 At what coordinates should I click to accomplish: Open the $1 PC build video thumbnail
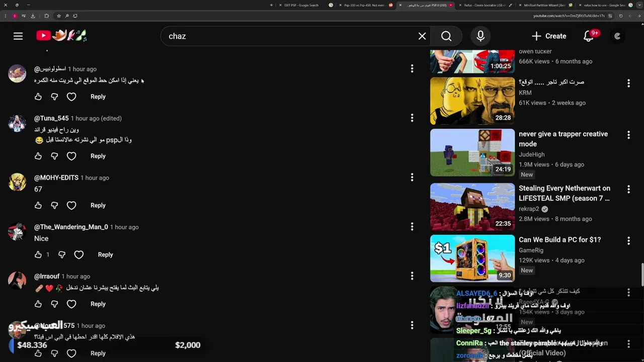pyautogui.click(x=472, y=258)
